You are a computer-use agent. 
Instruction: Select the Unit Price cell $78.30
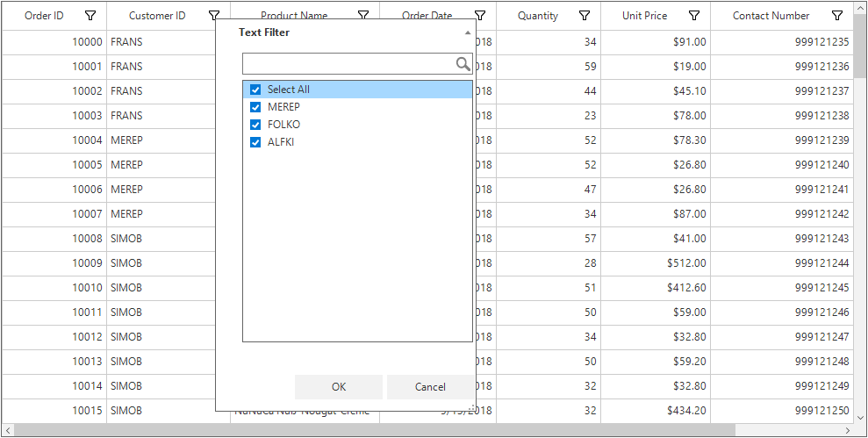pyautogui.click(x=656, y=140)
